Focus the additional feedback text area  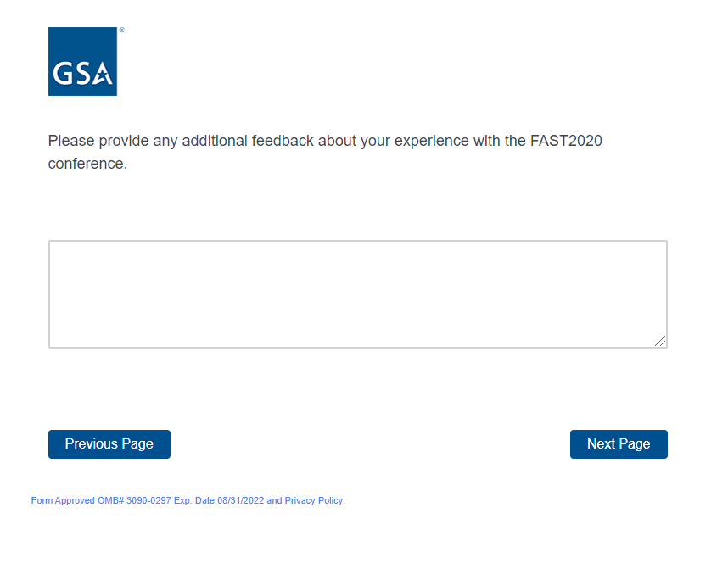(x=357, y=293)
